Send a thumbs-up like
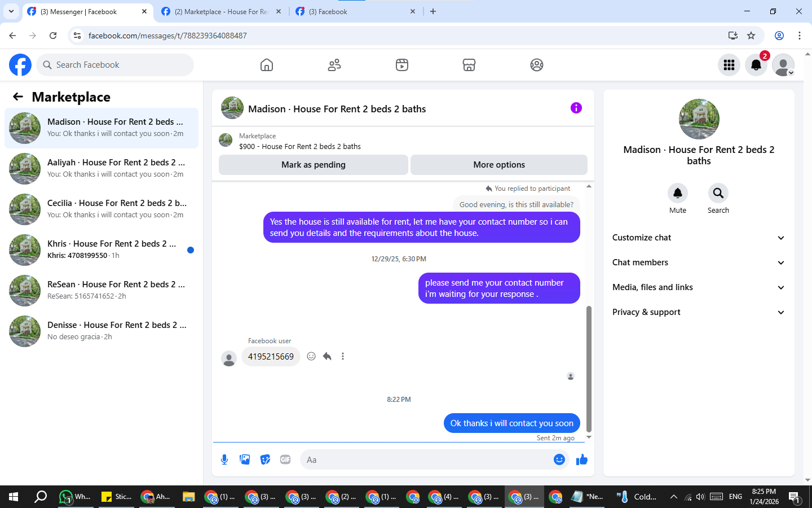Screen dimensions: 812x508 coord(582,459)
